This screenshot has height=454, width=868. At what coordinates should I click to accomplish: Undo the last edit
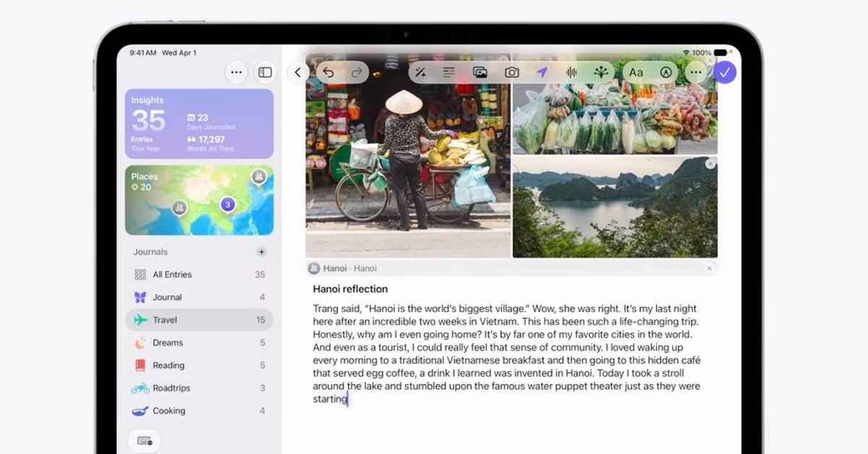click(328, 72)
